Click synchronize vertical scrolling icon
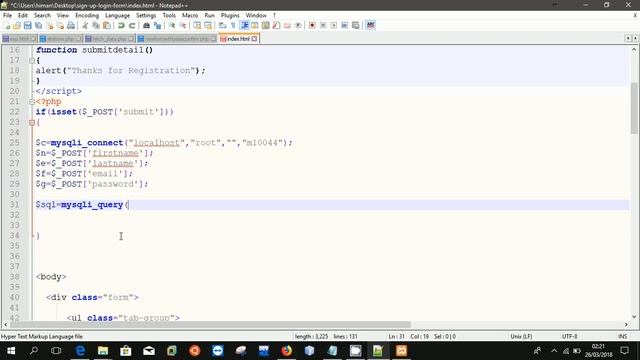 [197, 25]
